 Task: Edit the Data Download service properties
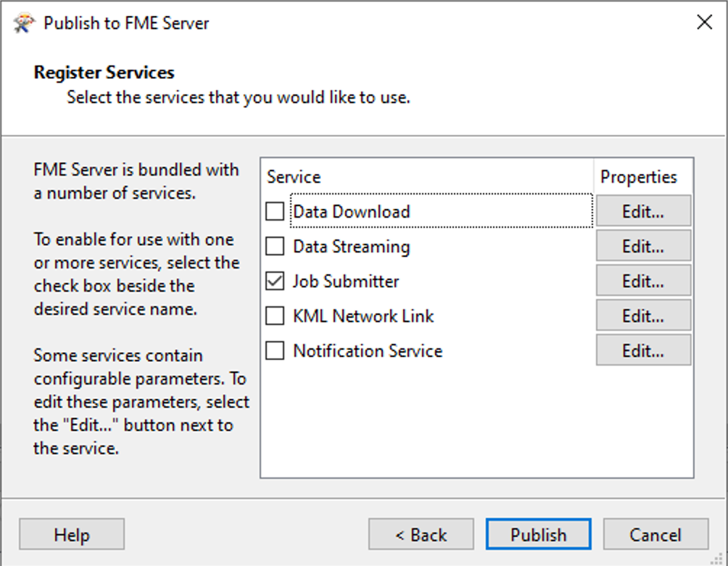(x=642, y=210)
